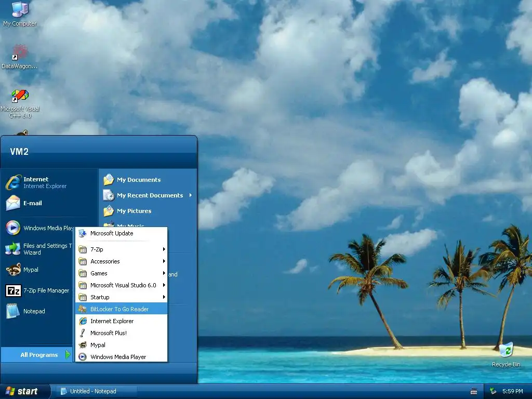This screenshot has height=399, width=532.
Task: Choose Mypal text in All Programs menu
Action: coord(98,345)
